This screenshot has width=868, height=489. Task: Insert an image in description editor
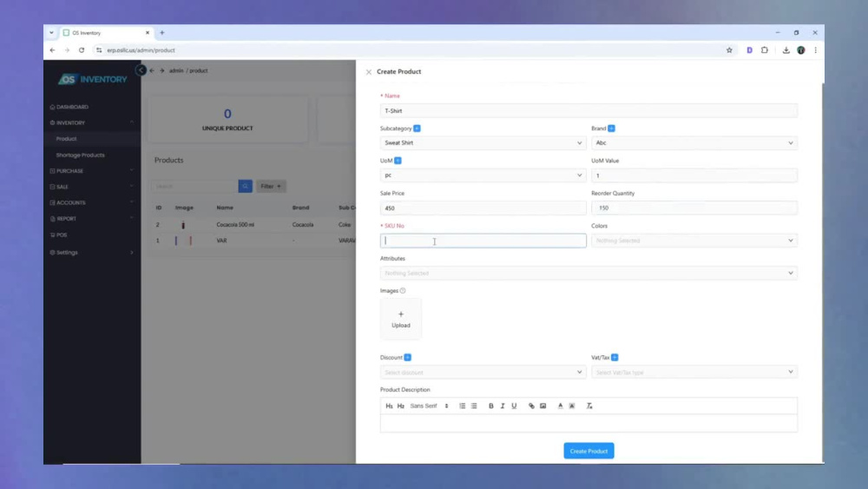tap(543, 406)
